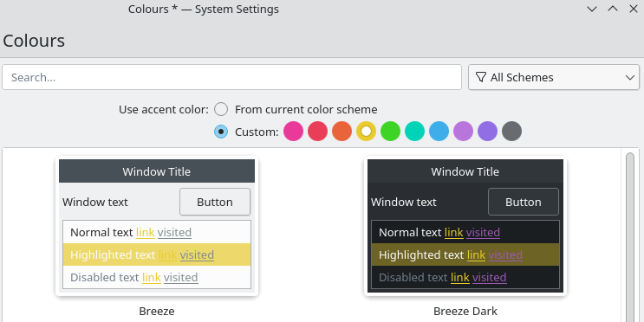Select the Breeze color scheme preview
This screenshot has height=322, width=644.
pyautogui.click(x=157, y=226)
